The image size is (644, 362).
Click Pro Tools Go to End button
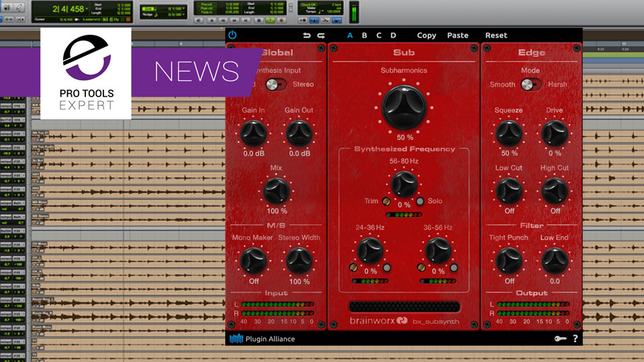pyautogui.click(x=246, y=19)
